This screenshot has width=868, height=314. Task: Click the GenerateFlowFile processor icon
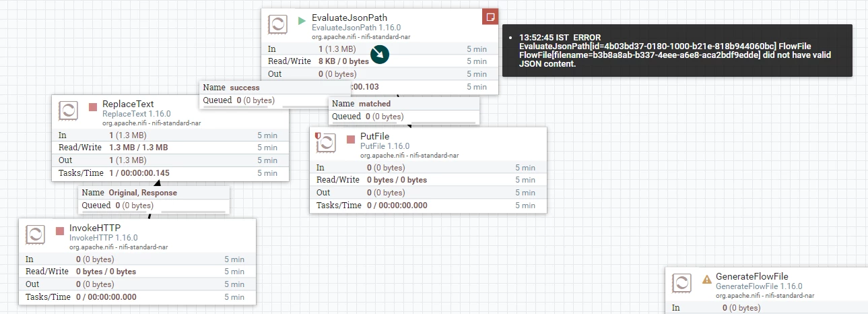click(x=682, y=283)
